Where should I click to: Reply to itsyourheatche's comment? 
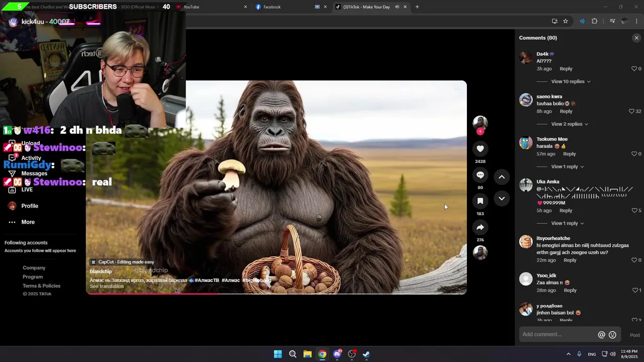pyautogui.click(x=570, y=260)
